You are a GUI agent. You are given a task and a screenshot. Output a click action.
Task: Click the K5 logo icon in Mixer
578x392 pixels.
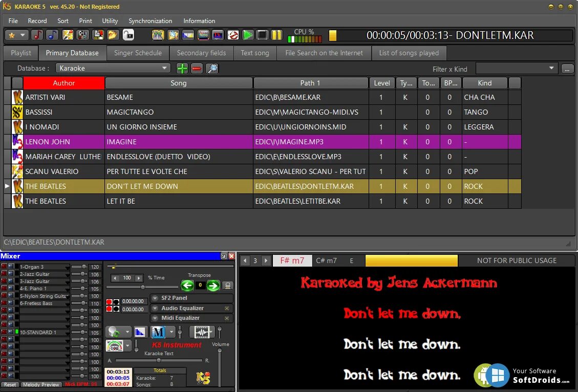pos(203,378)
